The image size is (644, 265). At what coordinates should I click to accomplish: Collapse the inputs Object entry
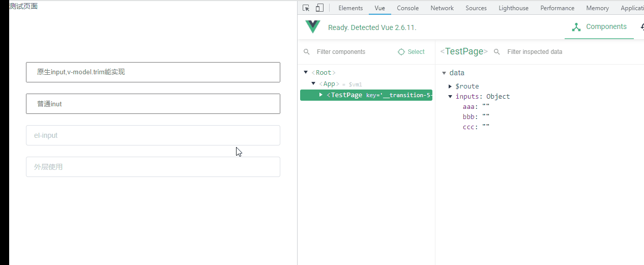pos(450,97)
